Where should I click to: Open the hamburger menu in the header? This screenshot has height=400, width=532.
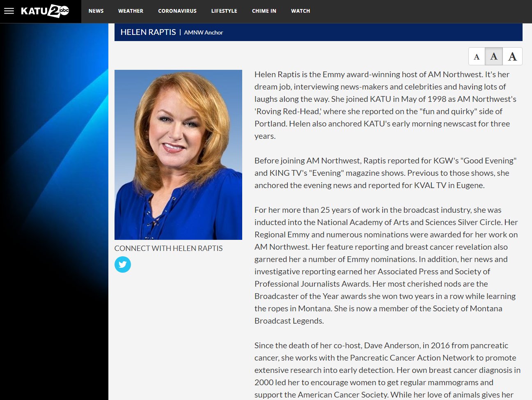pos(9,11)
